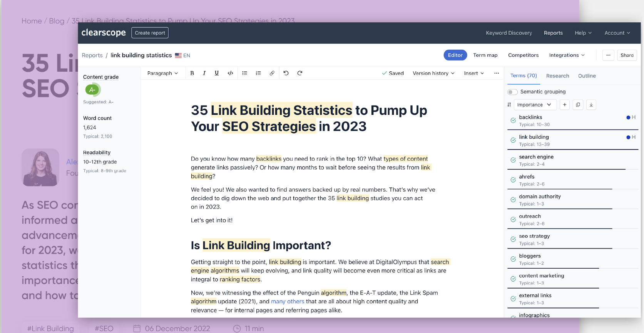The width and height of the screenshot is (644, 333).
Task: Open the report more options ellipsis button
Action: (x=608, y=55)
